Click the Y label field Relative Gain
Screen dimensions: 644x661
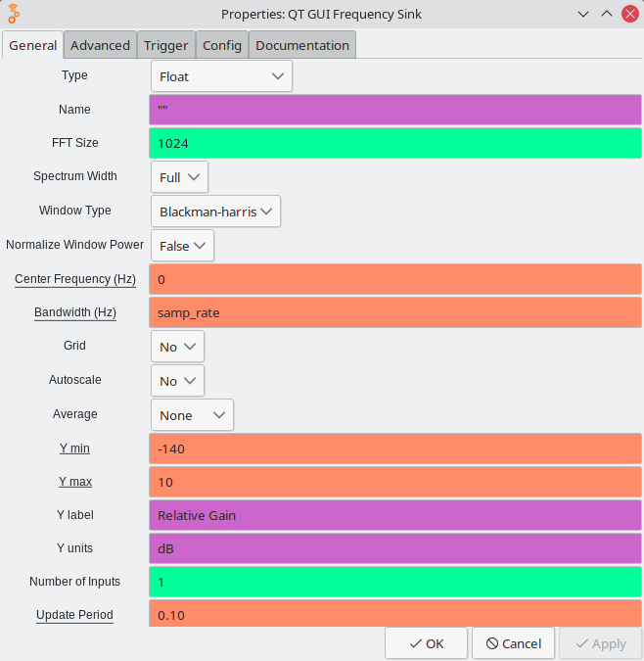[395, 515]
